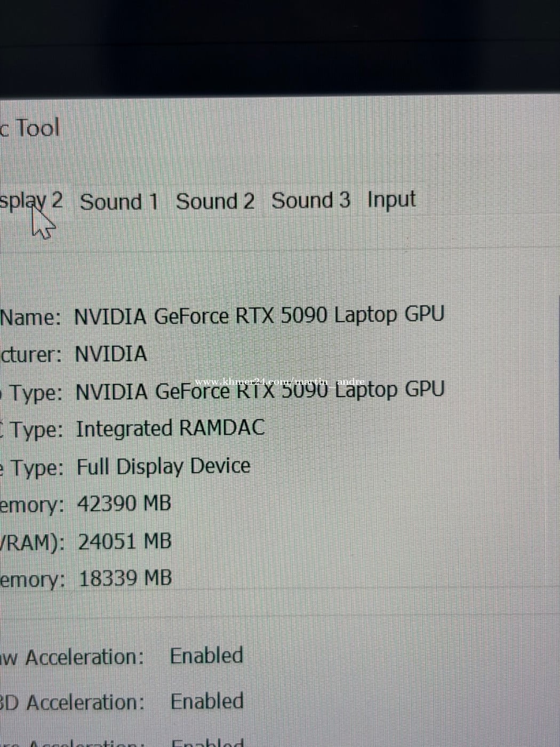This screenshot has width=560, height=747.
Task: Open the Input tab
Action: 391,200
